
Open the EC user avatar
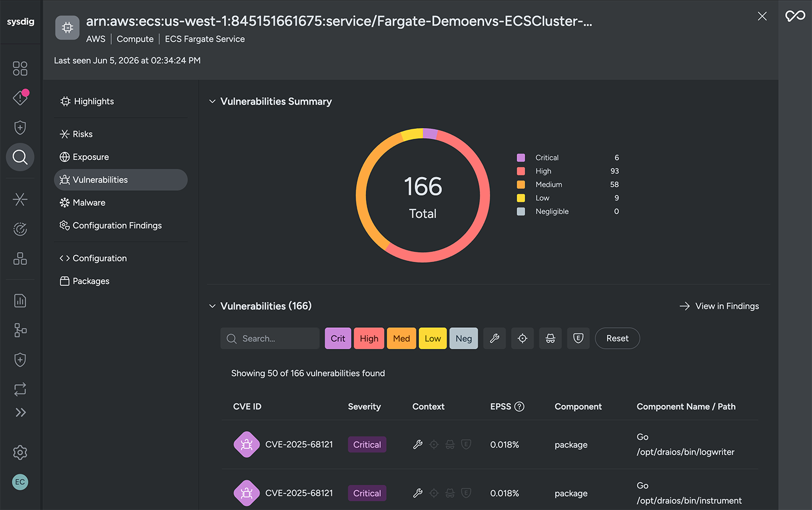(x=20, y=482)
